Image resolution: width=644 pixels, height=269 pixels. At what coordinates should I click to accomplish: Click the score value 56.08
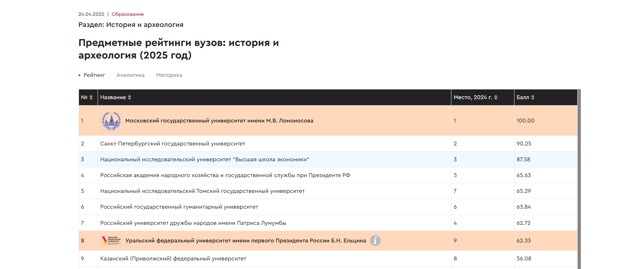[524, 259]
